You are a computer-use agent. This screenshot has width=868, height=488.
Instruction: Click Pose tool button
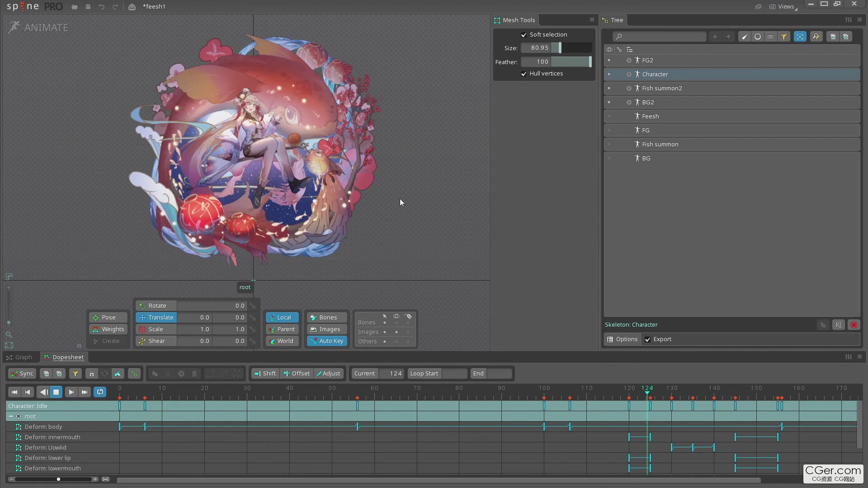click(108, 318)
